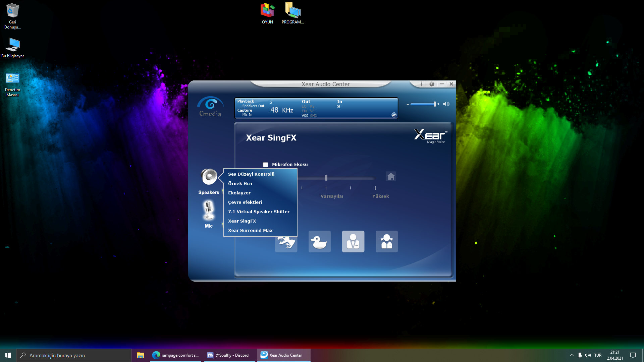Click the Mic device icon
Image resolution: width=644 pixels, height=362 pixels.
point(209,211)
